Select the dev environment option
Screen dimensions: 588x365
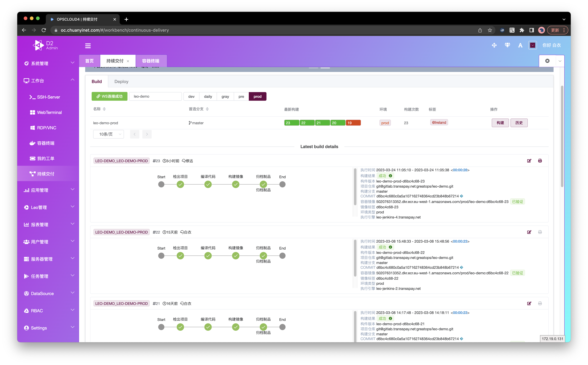[x=191, y=97]
